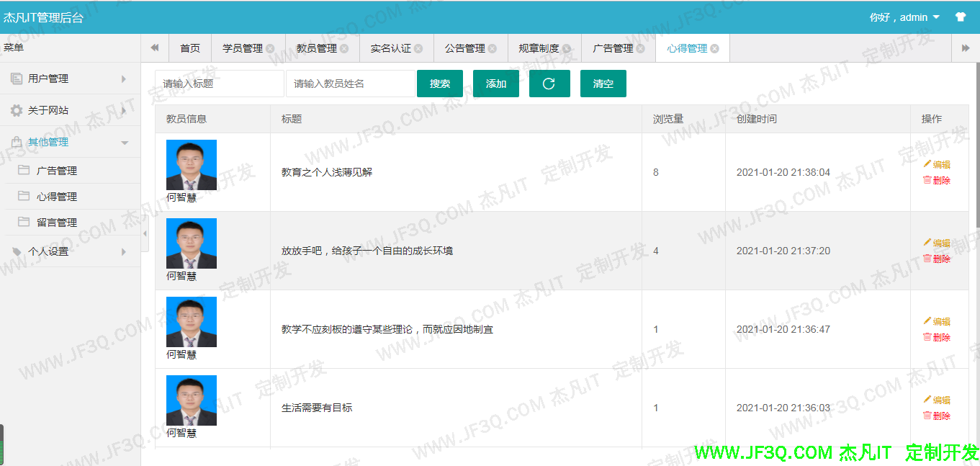Open notifications via the bell icon
The image size is (980, 466).
click(x=961, y=15)
